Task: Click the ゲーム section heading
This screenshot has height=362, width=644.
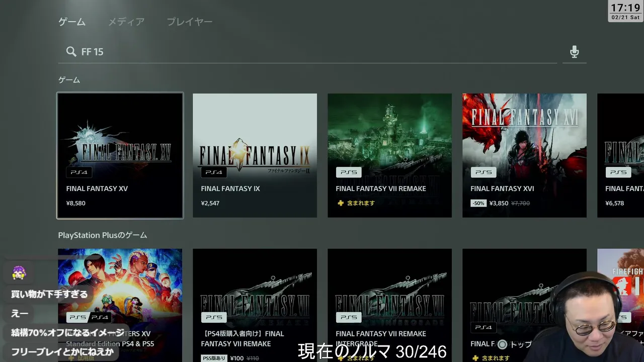Action: point(69,80)
